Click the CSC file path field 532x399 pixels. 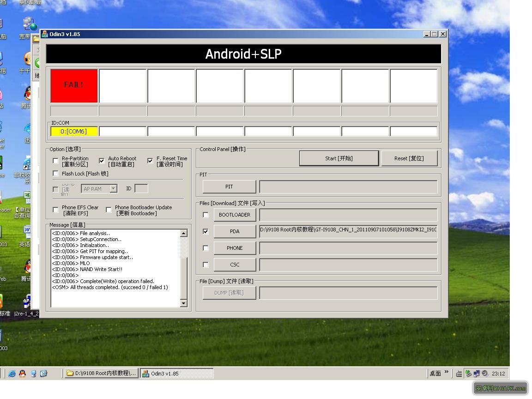[349, 265]
